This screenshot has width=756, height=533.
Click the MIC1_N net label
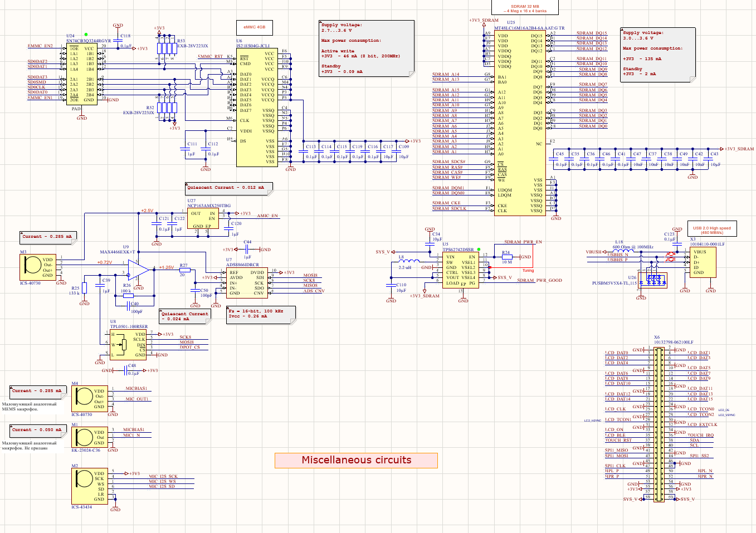click(x=131, y=435)
